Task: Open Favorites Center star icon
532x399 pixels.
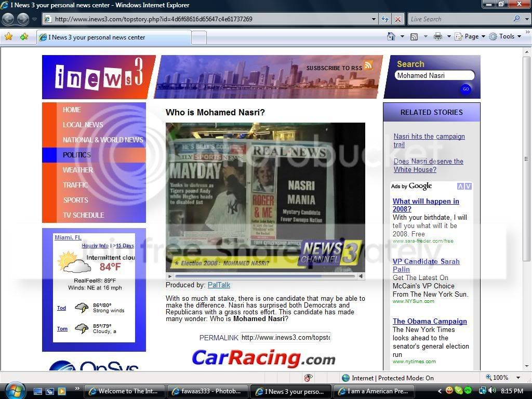Action: 9,37
